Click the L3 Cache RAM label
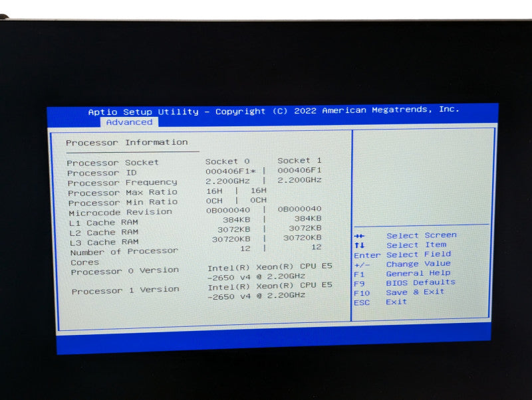 (104, 243)
